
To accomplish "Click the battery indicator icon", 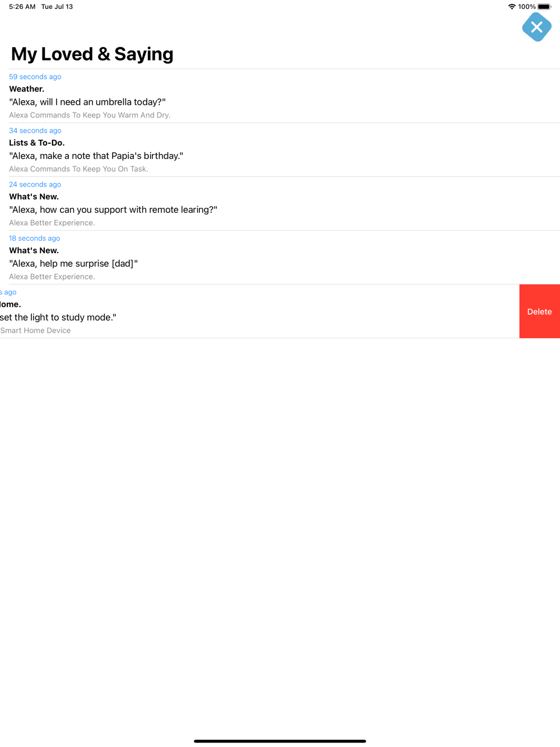I will point(544,7).
